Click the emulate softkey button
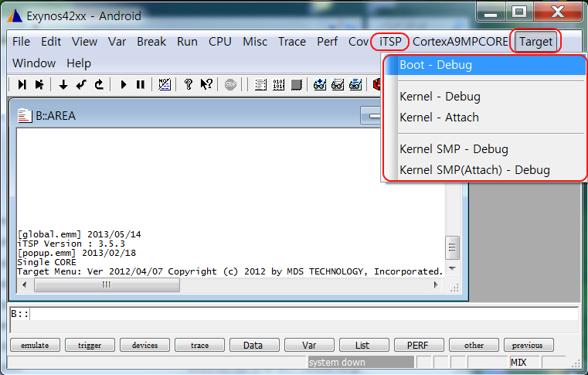Image resolution: width=588 pixels, height=375 pixels. click(35, 346)
